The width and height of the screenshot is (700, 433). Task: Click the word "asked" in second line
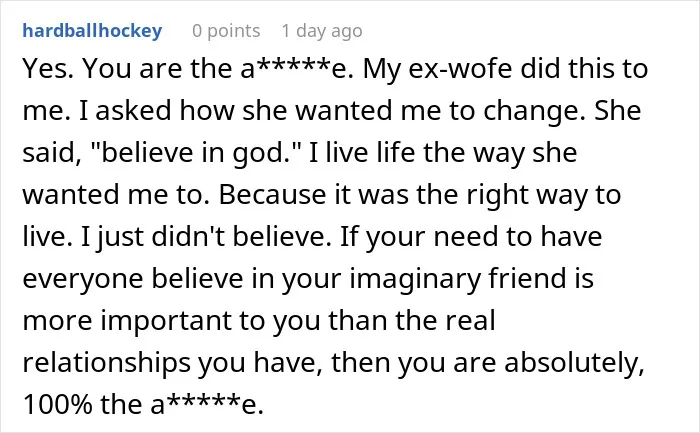[x=133, y=111]
